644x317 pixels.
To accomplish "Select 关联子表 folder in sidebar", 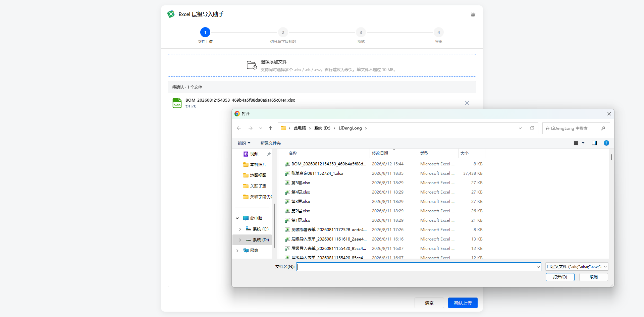I will click(255, 186).
